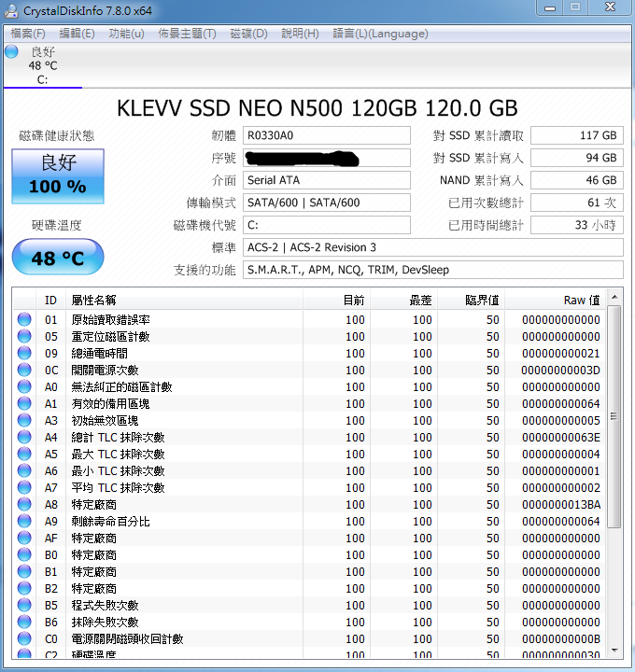Click the 目前 column header
This screenshot has height=672, width=635.
[336, 300]
